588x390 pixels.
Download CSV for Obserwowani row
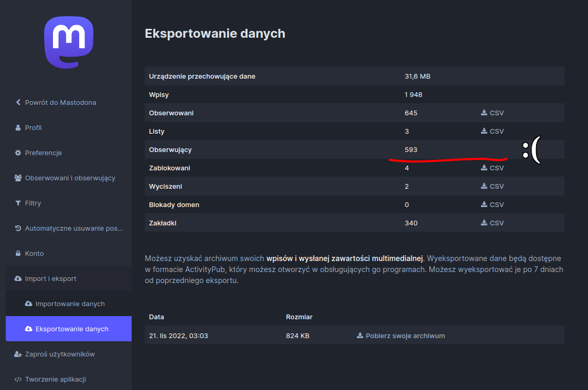492,113
